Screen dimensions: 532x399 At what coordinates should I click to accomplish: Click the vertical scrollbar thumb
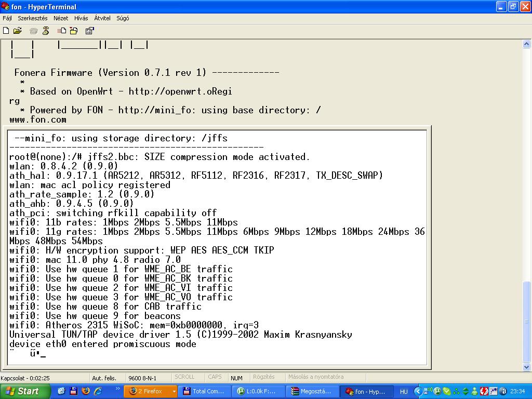[527, 322]
